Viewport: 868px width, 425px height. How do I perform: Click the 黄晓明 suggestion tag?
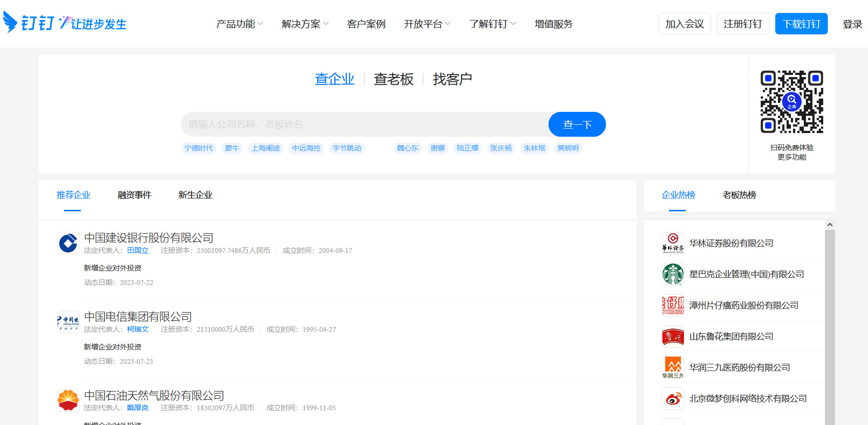coord(568,148)
